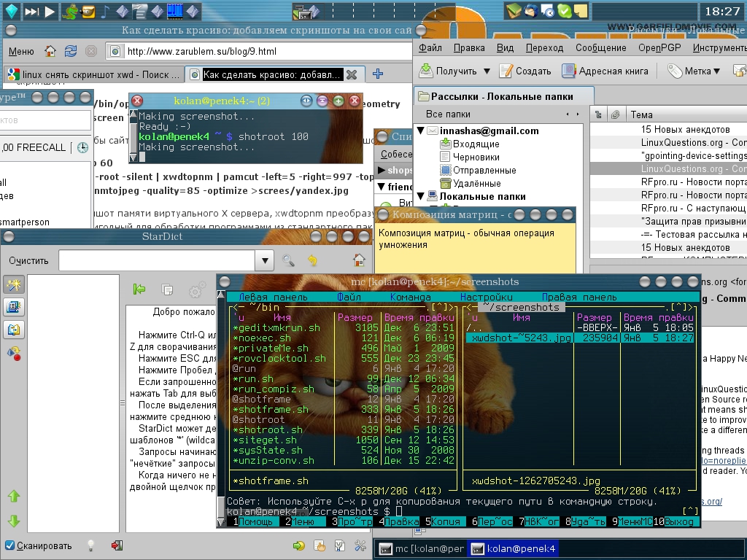Select the 'Рассылки - Локальные папки' tab
747x560 pixels.
click(503, 97)
